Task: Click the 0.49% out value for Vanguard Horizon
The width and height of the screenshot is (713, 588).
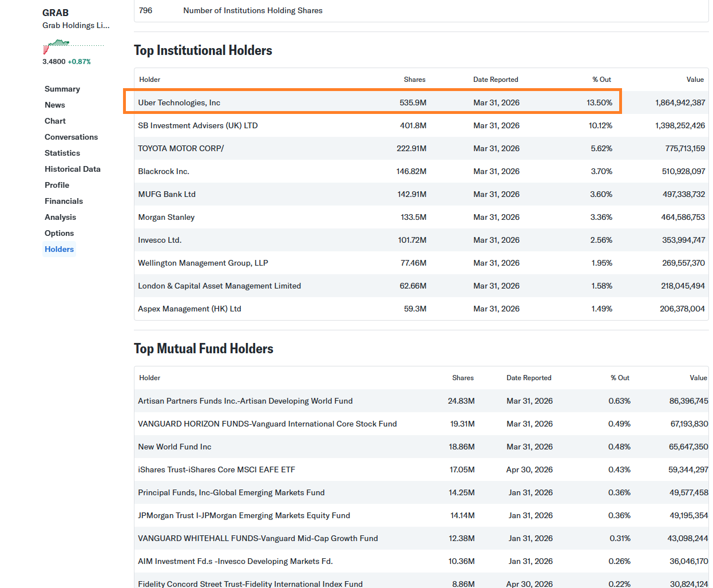Action: tap(619, 424)
